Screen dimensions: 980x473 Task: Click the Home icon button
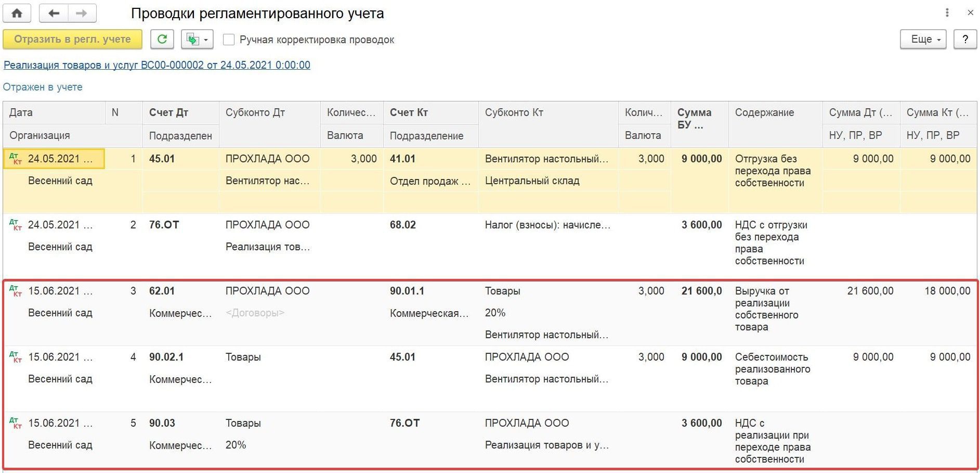(x=17, y=14)
